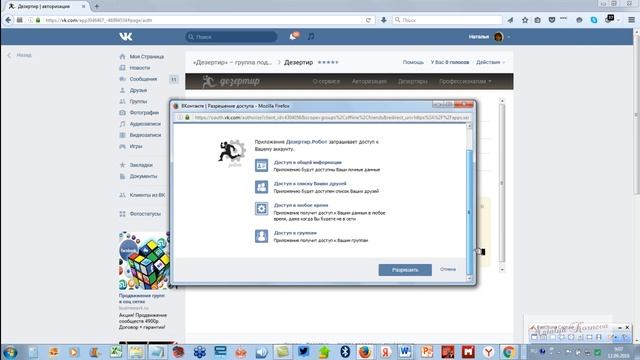Open Word from the taskbar
Image resolution: width=640 pixels, height=360 pixels.
click(405, 351)
